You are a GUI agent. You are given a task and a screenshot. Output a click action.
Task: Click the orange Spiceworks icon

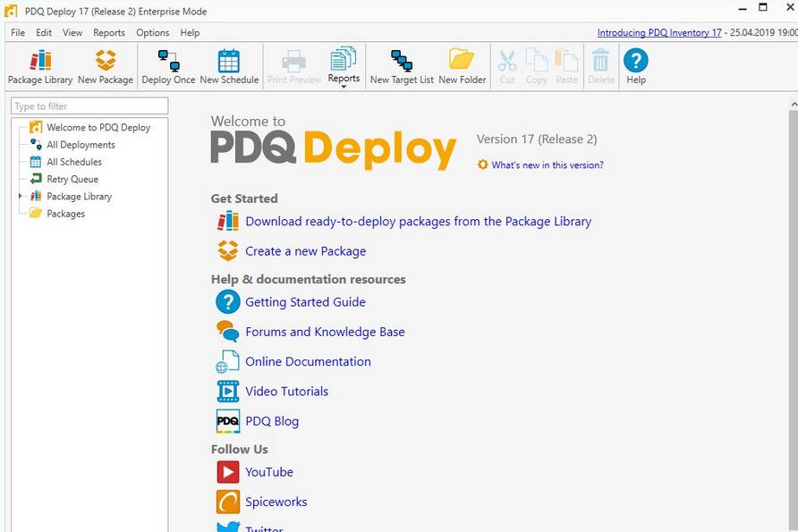pyautogui.click(x=228, y=502)
